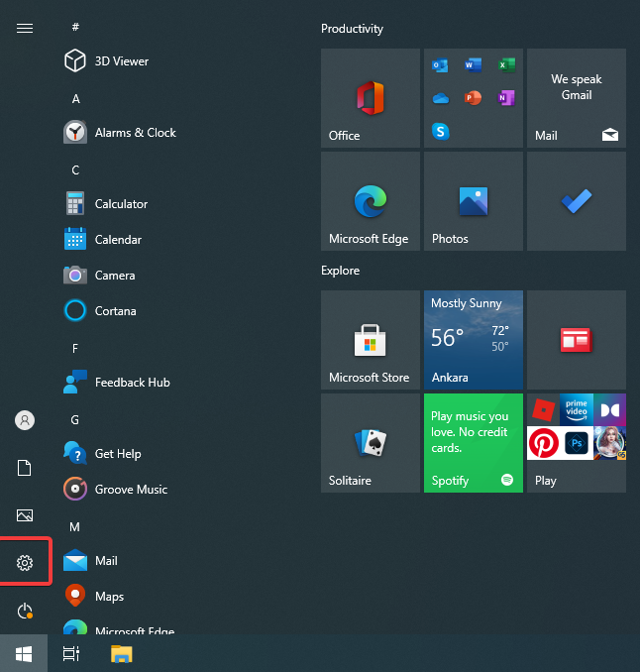Launch the Microsoft Edge tile
This screenshot has height=672, width=640.
pos(371,201)
